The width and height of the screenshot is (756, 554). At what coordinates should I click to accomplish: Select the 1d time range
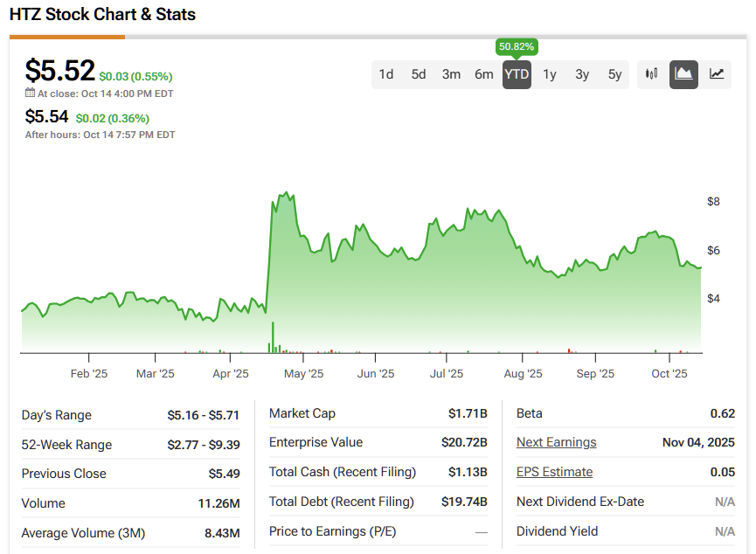[385, 74]
